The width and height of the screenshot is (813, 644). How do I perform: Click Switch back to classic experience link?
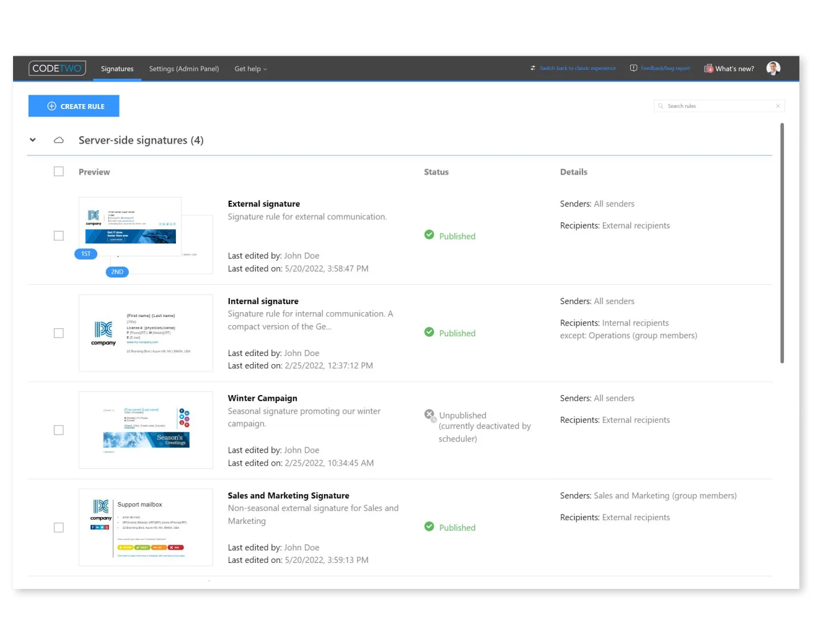[x=578, y=68]
